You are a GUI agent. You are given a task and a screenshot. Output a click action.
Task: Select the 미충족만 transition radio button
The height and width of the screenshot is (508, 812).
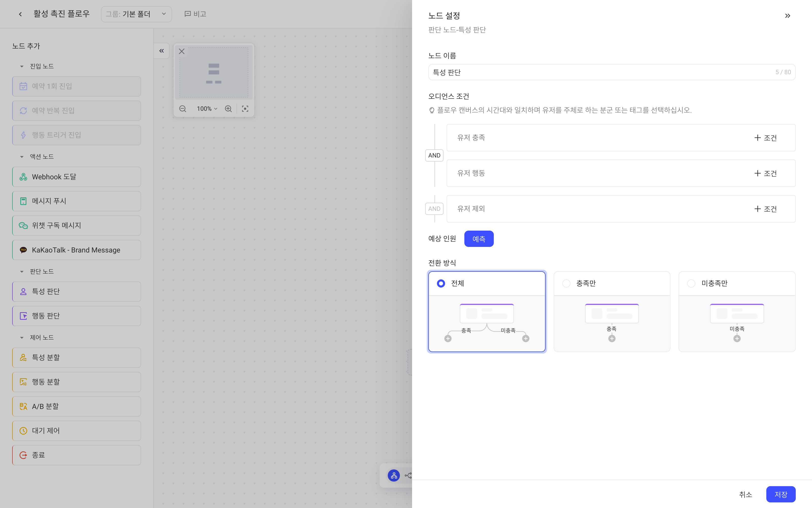[691, 283]
